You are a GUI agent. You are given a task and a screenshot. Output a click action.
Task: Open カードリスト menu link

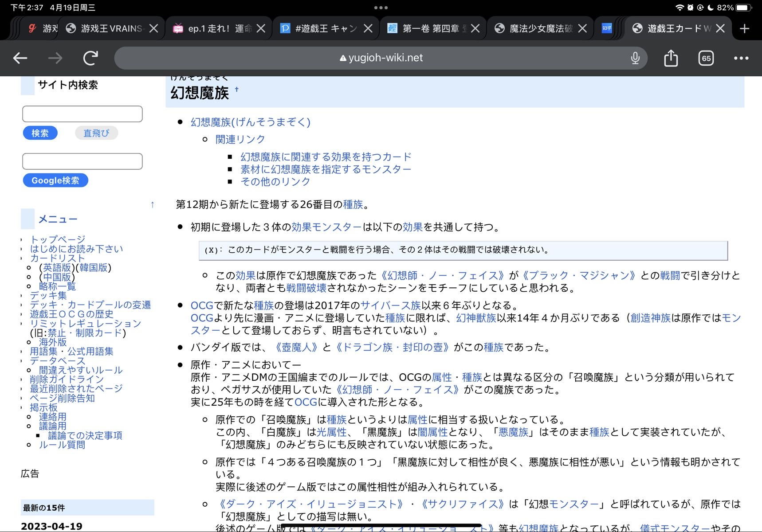[x=57, y=258]
